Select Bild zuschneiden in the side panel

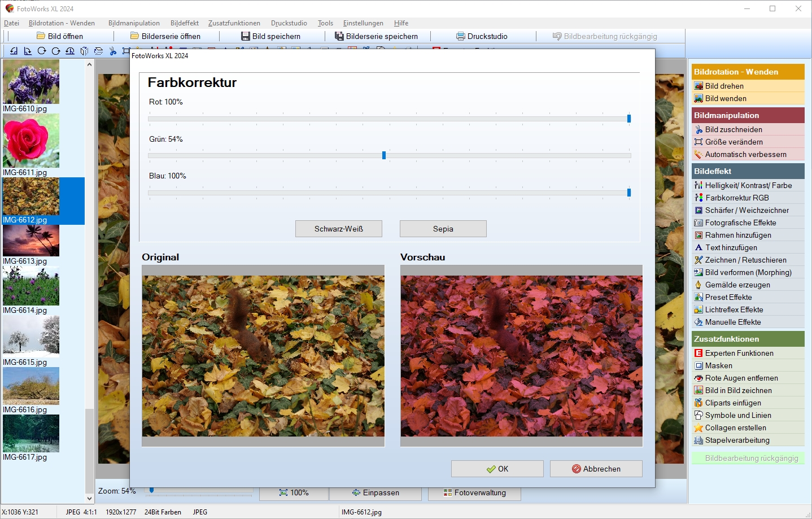pos(733,129)
